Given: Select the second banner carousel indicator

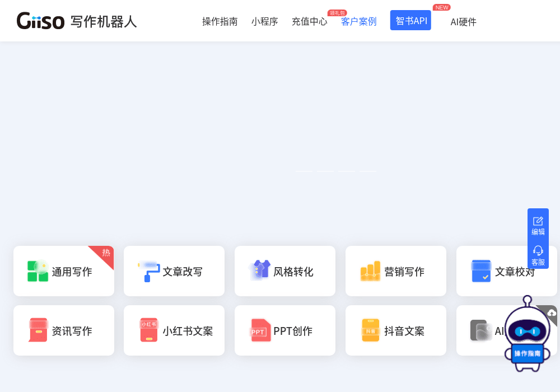Looking at the screenshot, I should point(325,171).
